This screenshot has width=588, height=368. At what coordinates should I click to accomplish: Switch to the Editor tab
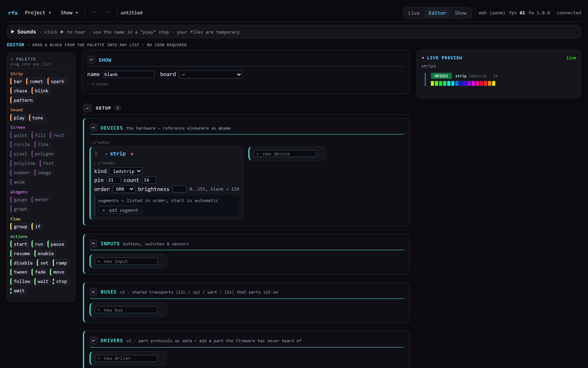(437, 13)
